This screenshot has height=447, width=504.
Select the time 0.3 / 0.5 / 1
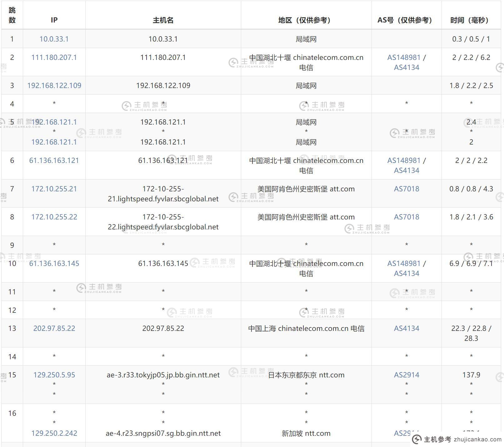(x=471, y=39)
